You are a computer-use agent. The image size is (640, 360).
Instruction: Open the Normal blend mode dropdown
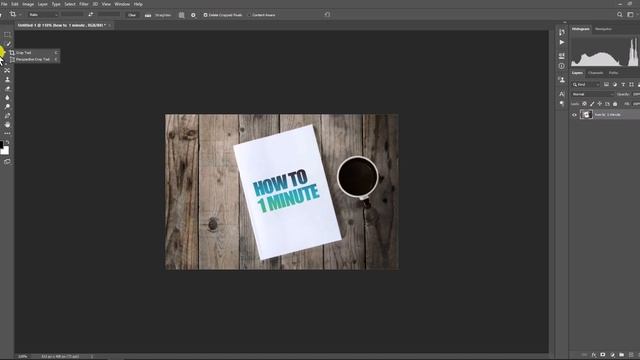pyautogui.click(x=593, y=94)
